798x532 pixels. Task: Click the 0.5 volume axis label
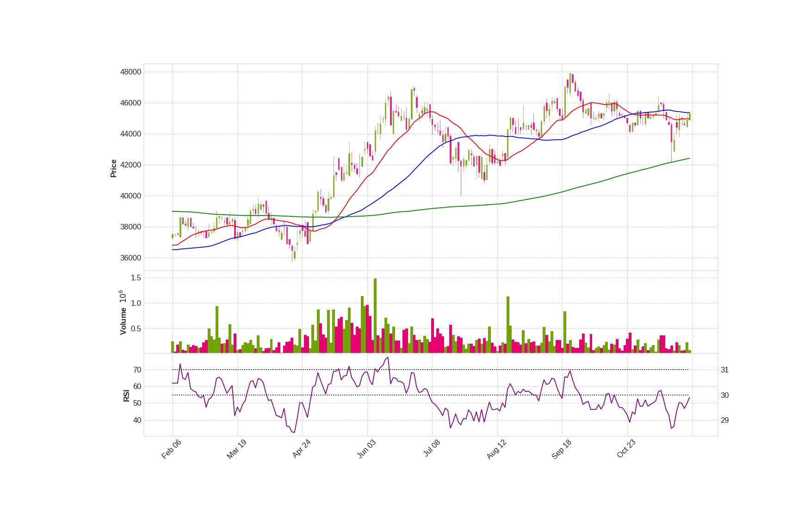tap(136, 328)
